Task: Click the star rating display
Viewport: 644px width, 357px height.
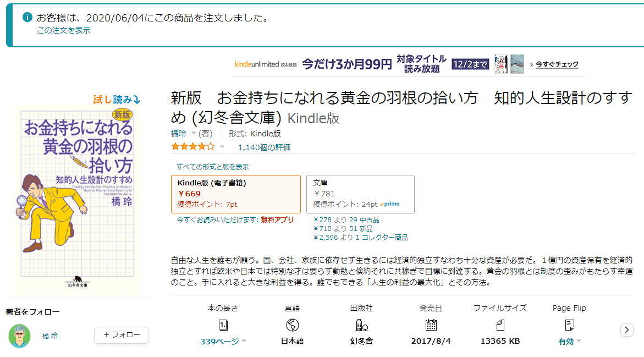Action: [193, 146]
